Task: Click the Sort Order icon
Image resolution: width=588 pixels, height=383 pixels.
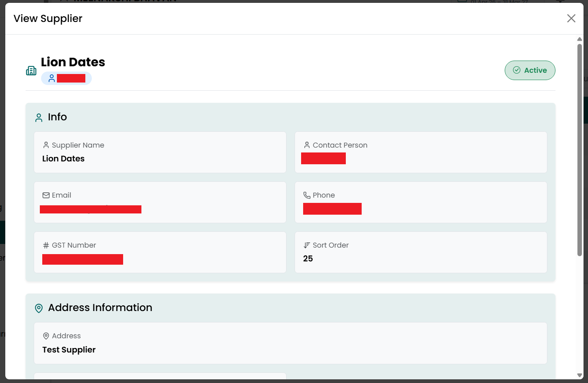Action: 307,245
